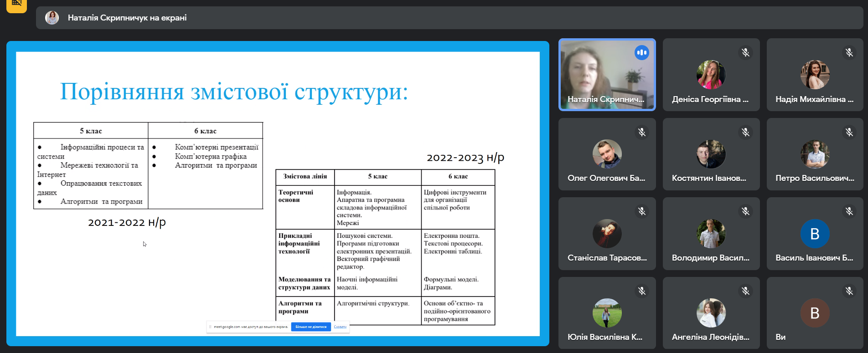Click 'Формульні моделі. Діаграми.' cell
The width and height of the screenshot is (868, 353).
pos(451,283)
